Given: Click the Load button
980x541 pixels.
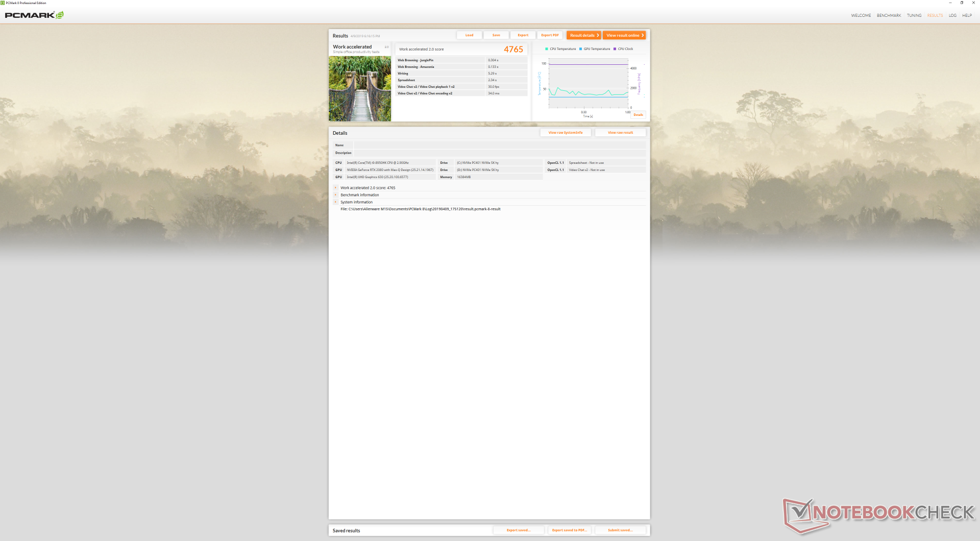Looking at the screenshot, I should 469,35.
